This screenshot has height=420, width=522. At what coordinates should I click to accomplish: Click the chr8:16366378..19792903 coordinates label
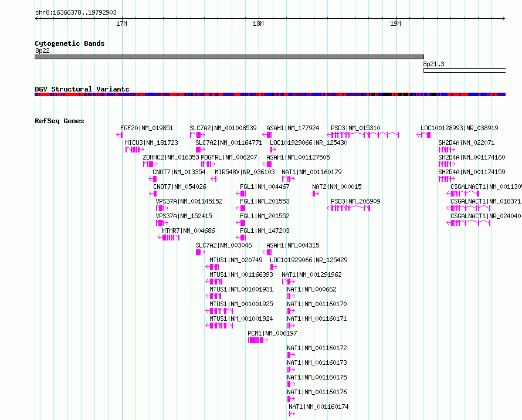click(x=76, y=12)
